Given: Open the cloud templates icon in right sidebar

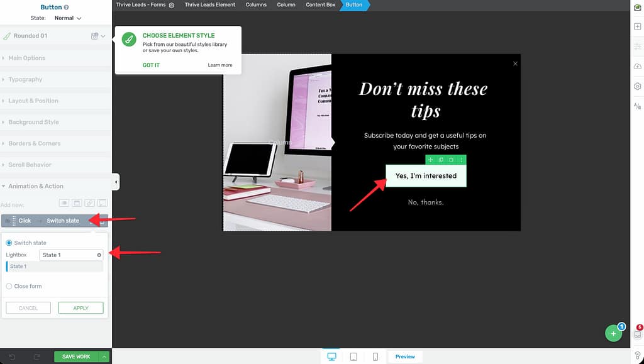Looking at the screenshot, I should (637, 66).
